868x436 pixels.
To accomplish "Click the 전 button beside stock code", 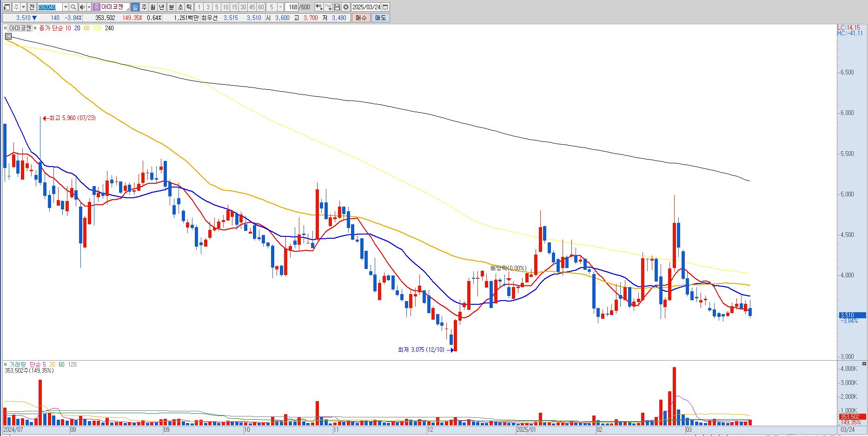I will pos(32,7).
